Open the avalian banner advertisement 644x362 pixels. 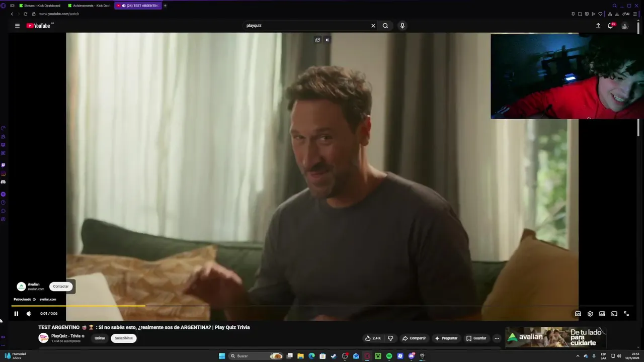pyautogui.click(x=556, y=337)
